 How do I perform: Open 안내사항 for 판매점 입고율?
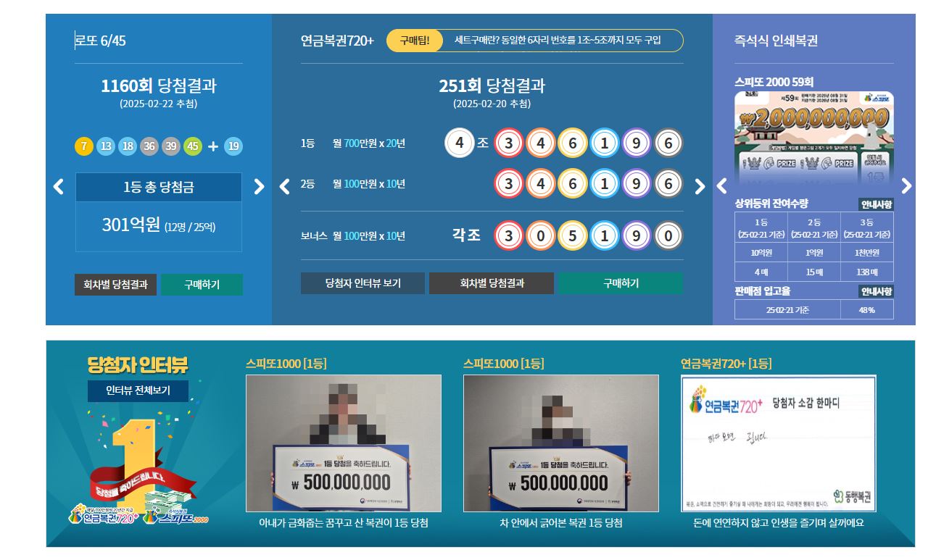tap(876, 291)
